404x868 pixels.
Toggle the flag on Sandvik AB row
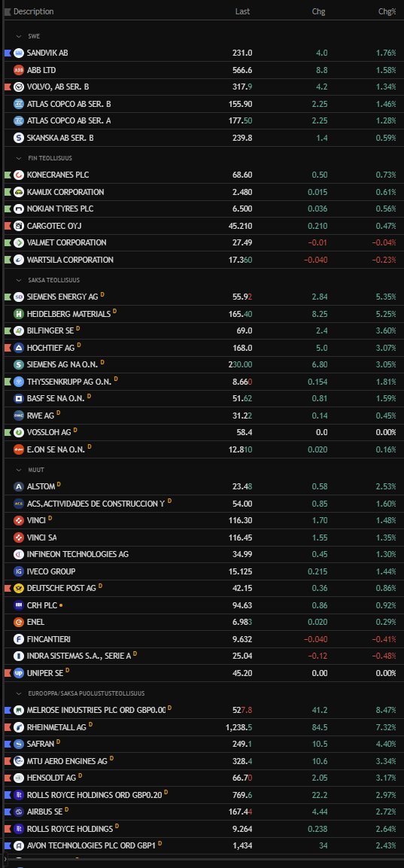pyautogui.click(x=8, y=53)
